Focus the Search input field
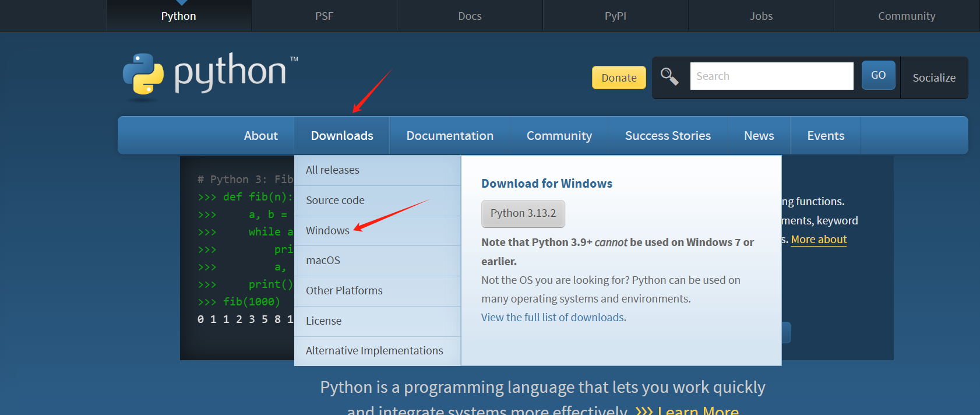 pos(771,76)
